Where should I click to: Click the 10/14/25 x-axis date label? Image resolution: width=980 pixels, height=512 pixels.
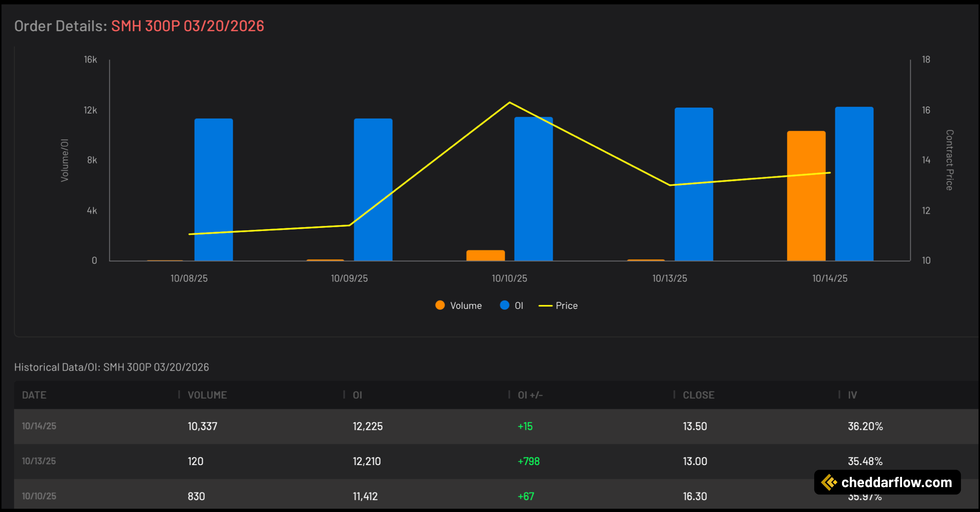(x=830, y=279)
